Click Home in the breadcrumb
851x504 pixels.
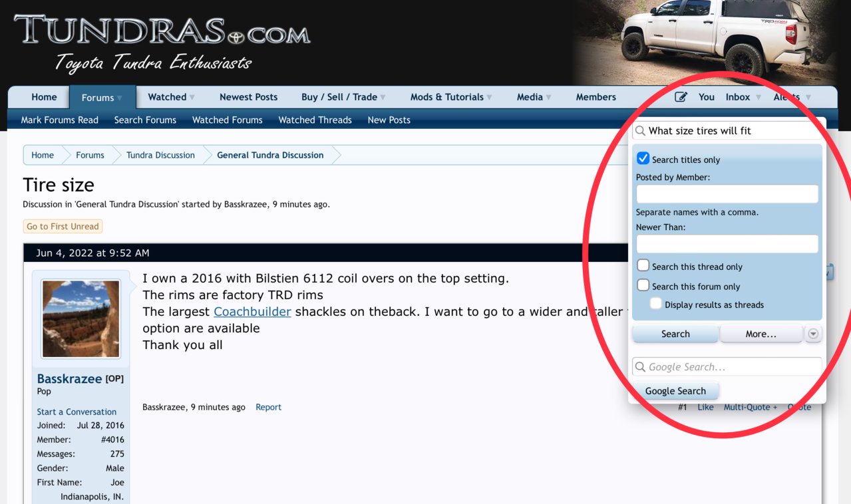tap(43, 155)
